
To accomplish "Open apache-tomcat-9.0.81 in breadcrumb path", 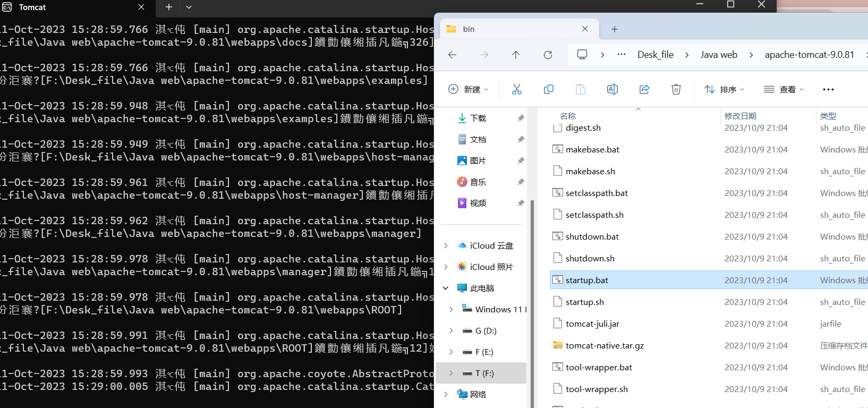I will 810,54.
